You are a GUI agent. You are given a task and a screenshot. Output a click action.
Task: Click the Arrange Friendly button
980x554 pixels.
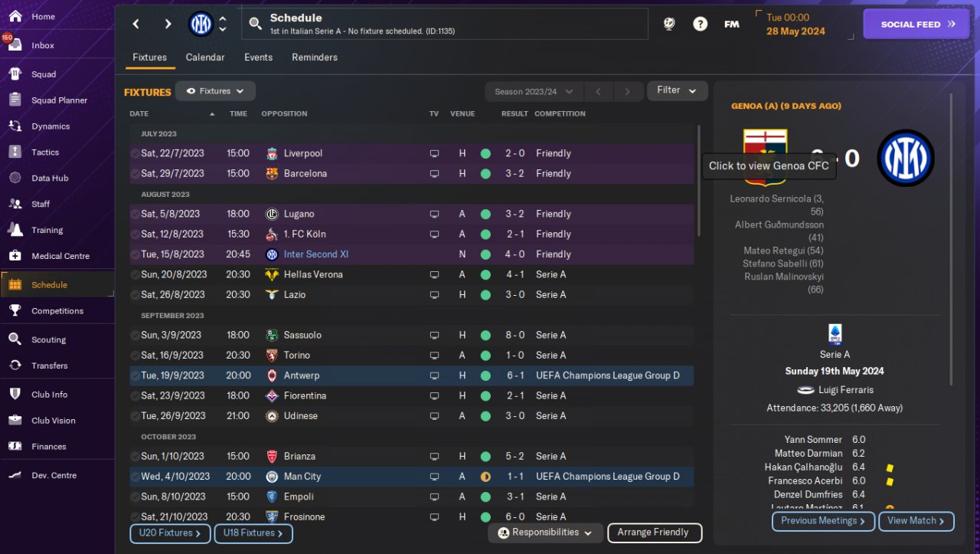point(654,533)
